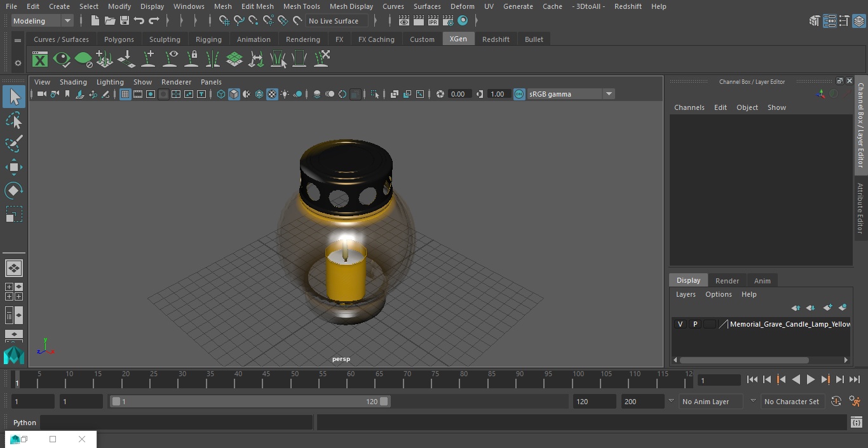The image size is (868, 448).
Task: Activate the Scale tool
Action: coord(13,214)
